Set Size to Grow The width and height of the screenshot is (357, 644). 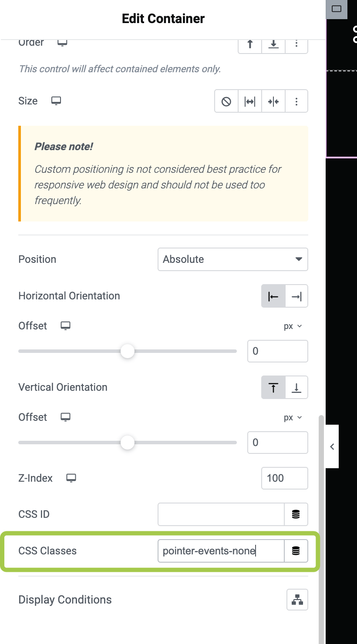pos(250,101)
